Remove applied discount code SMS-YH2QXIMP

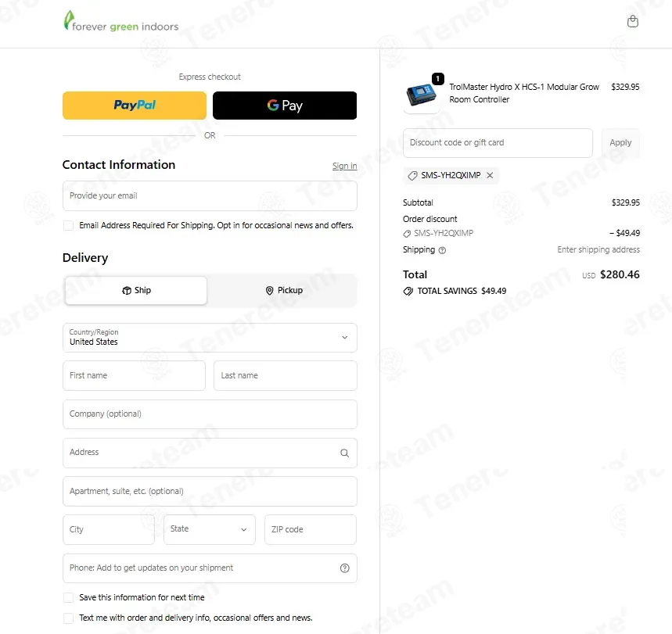click(x=490, y=175)
